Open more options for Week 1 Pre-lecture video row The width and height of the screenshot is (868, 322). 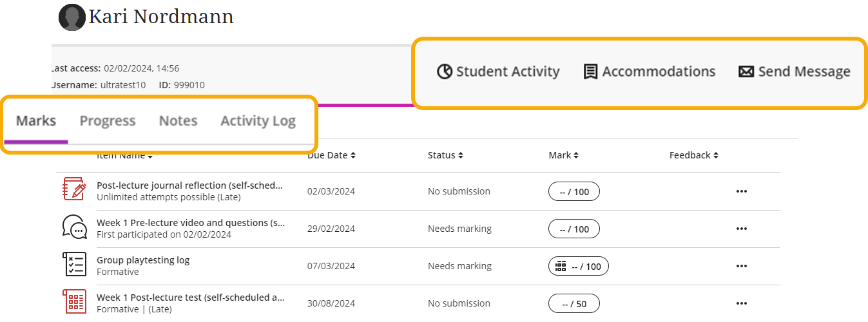(742, 229)
